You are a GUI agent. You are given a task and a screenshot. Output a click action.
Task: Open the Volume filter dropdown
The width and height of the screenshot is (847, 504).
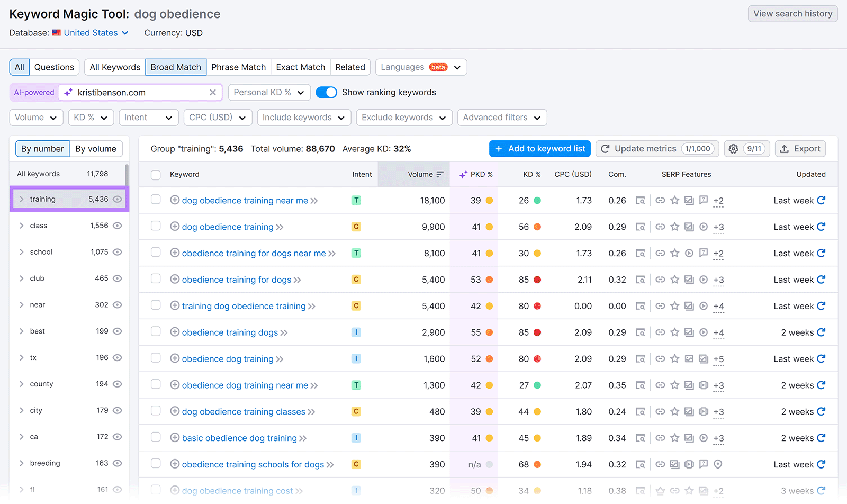point(35,117)
